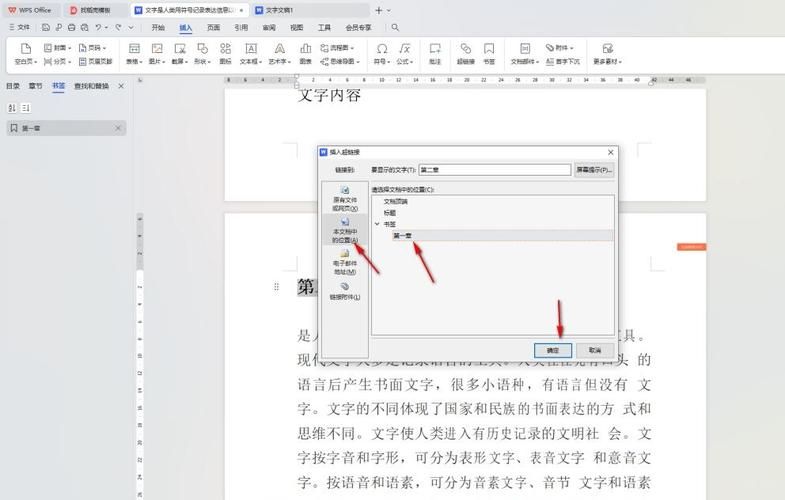Click the 要显示的文字 input field in dialog
This screenshot has width=785, height=500.
coord(495,170)
